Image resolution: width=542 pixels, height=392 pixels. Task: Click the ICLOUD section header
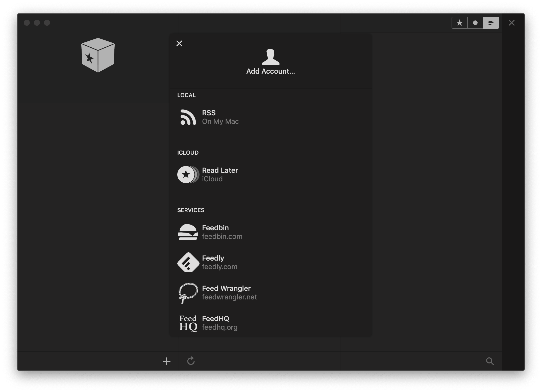tap(188, 153)
